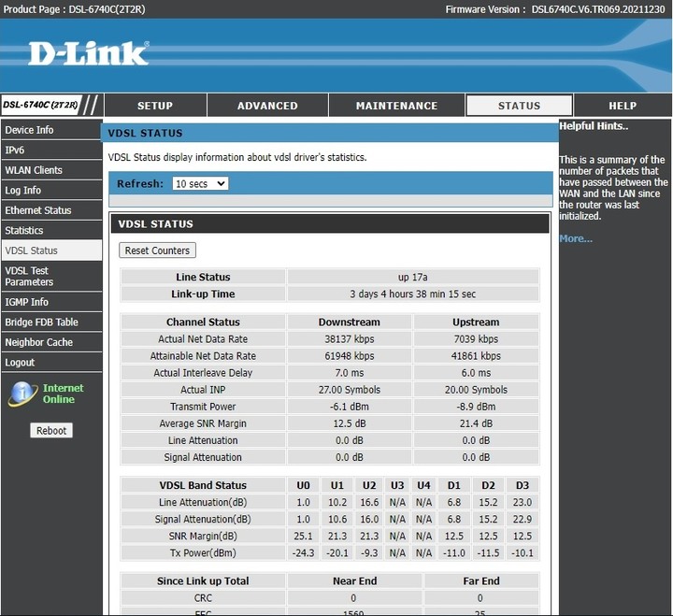This screenshot has height=616, width=673.
Task: Open Device Info in the sidebar
Action: 51,130
